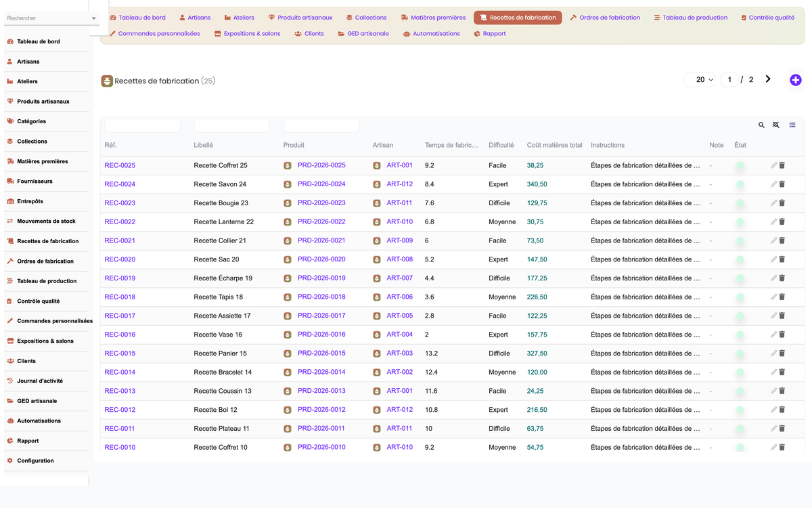Screen dimensions: 812x508
Task: Open the REC-0017 reference link
Action: tap(120, 316)
